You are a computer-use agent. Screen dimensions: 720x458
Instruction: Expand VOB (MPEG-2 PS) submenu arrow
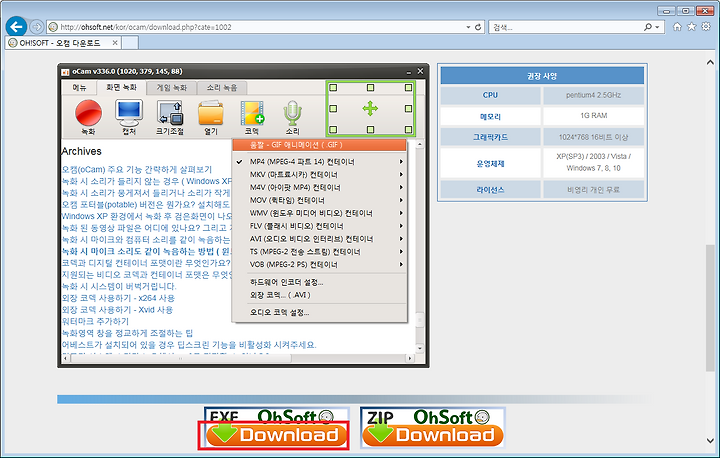pos(401,265)
